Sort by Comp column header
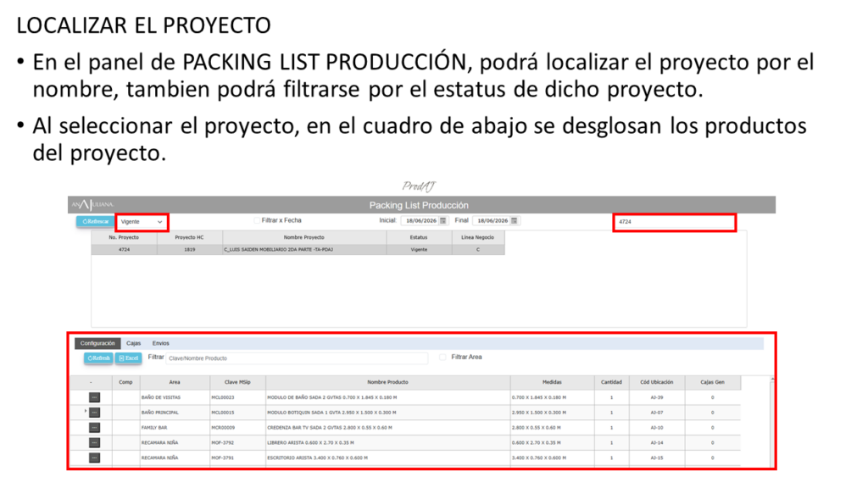The height and width of the screenshot is (488, 868). pyautogui.click(x=125, y=382)
